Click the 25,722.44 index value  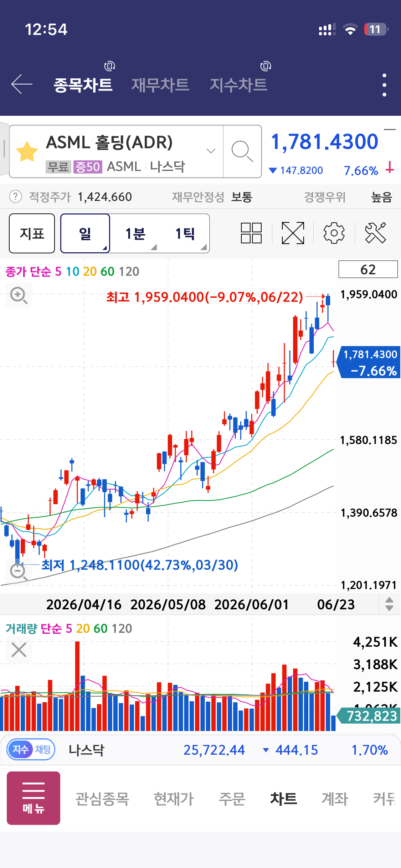(x=214, y=750)
